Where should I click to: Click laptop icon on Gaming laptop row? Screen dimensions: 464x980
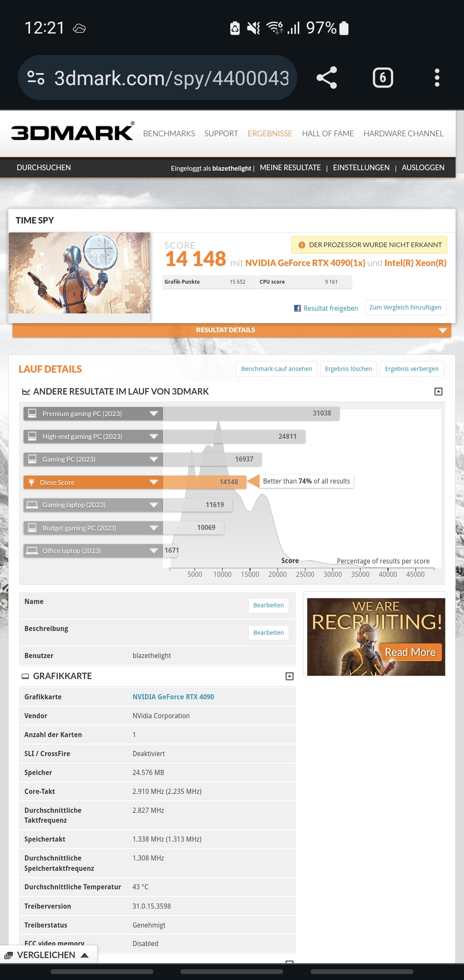(x=32, y=505)
